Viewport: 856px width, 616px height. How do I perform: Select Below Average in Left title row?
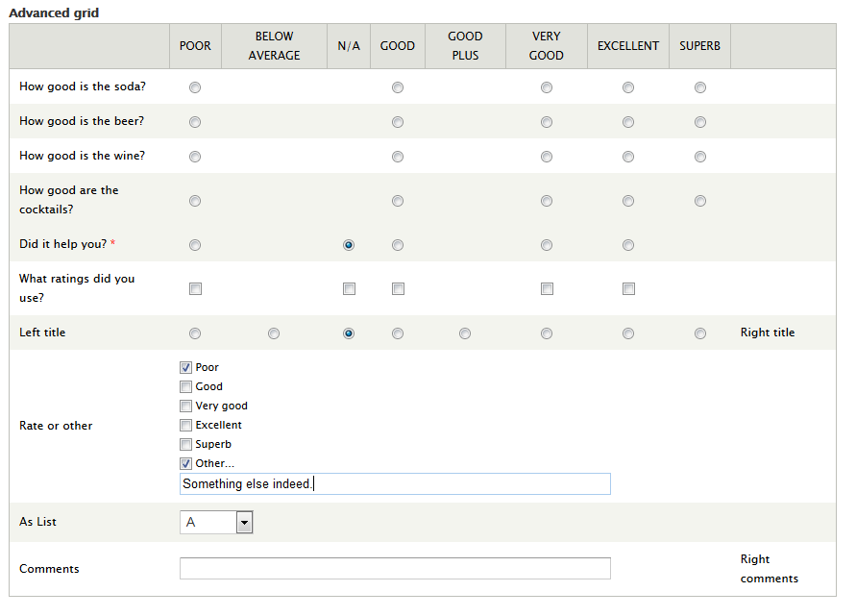pyautogui.click(x=274, y=333)
